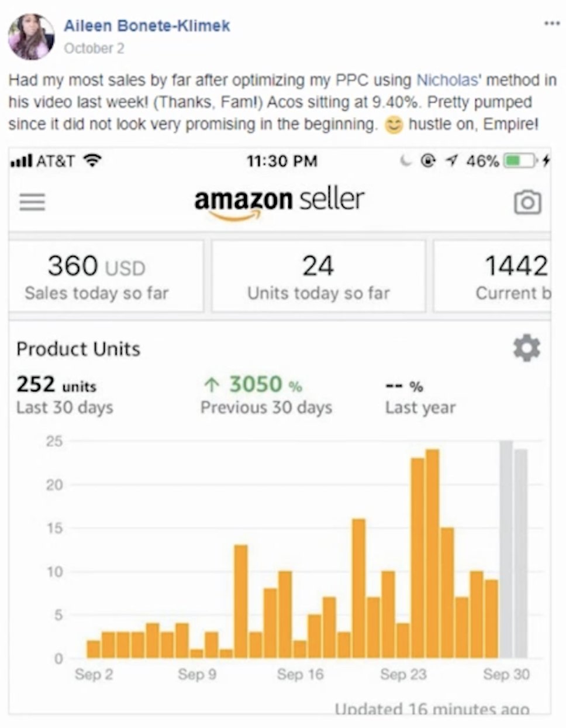Tap the tallest orange bar on the chart
The width and height of the screenshot is (566, 728).
pyautogui.click(x=433, y=553)
